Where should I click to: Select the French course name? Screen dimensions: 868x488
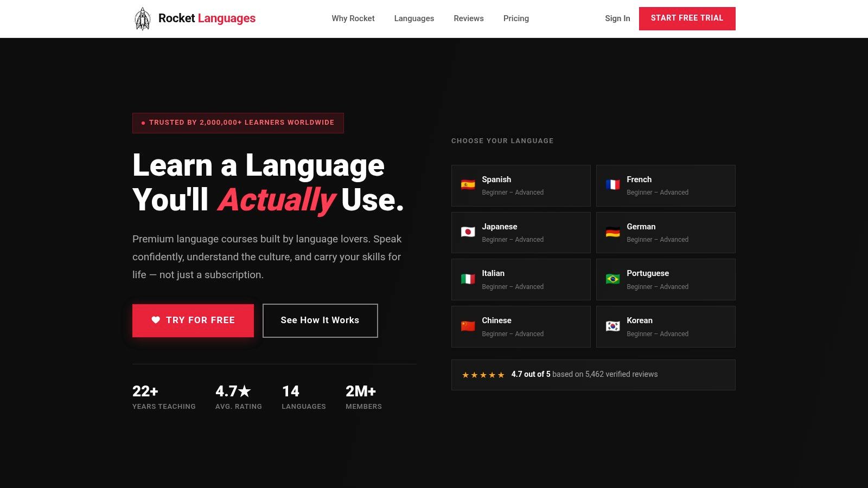click(639, 179)
